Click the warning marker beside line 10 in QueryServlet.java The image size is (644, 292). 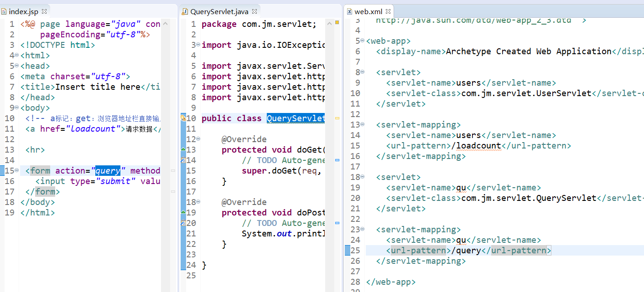[x=182, y=118]
